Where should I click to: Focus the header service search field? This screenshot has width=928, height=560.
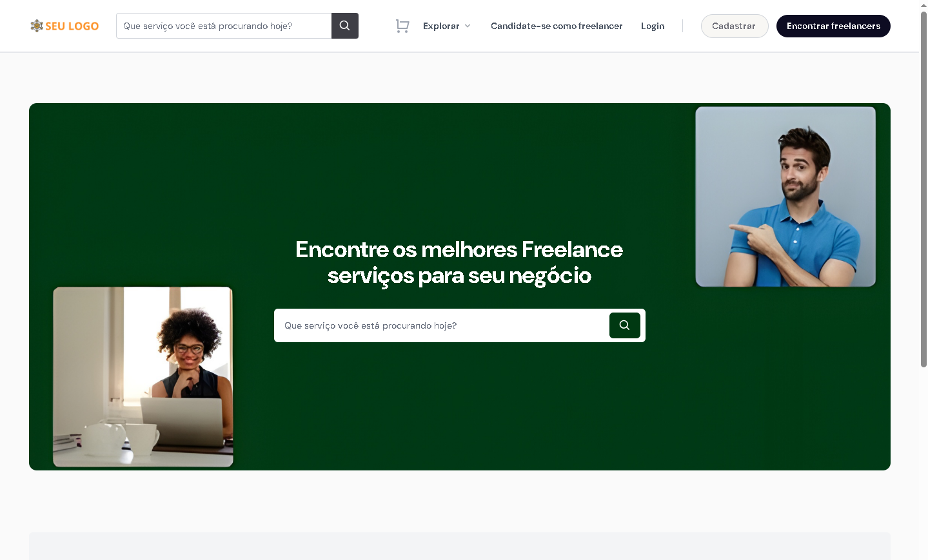point(223,26)
